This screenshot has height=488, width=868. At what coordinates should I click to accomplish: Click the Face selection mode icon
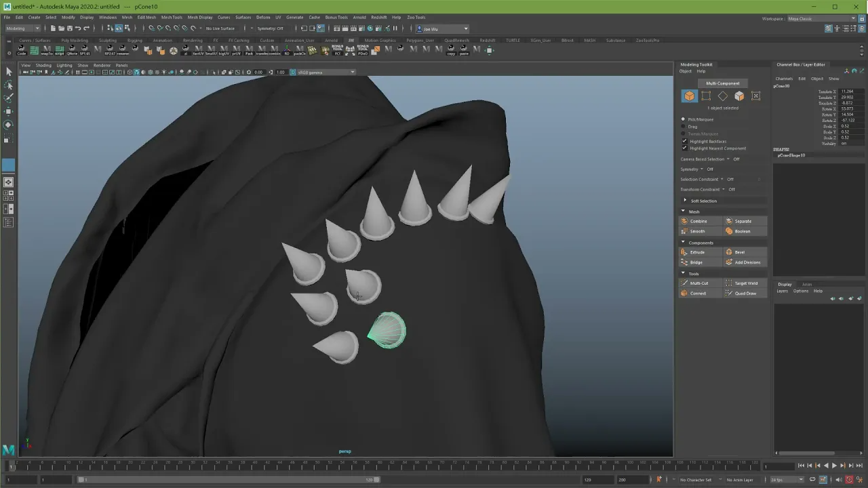(739, 96)
